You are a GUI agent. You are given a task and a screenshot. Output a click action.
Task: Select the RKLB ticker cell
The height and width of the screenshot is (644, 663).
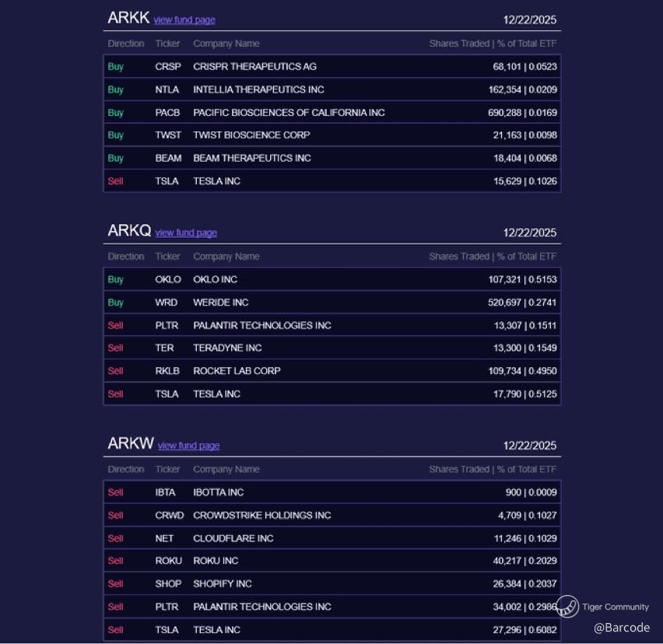pos(167,371)
